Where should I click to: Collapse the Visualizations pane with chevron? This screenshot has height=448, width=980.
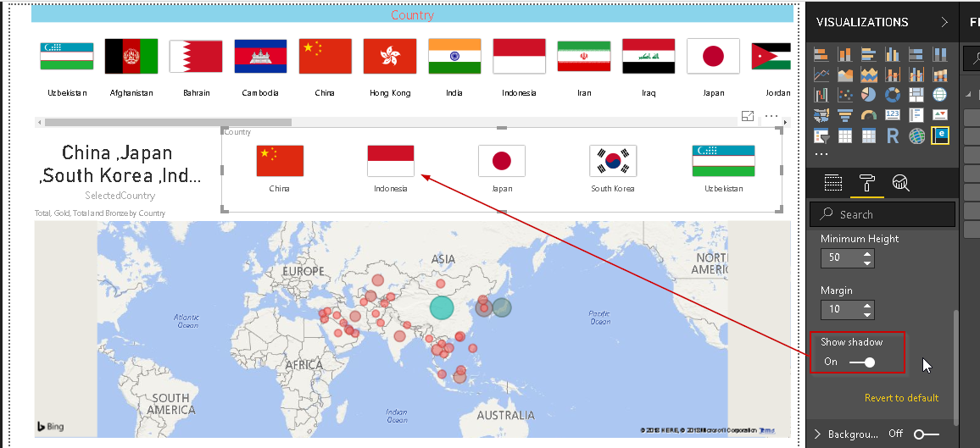[944, 22]
